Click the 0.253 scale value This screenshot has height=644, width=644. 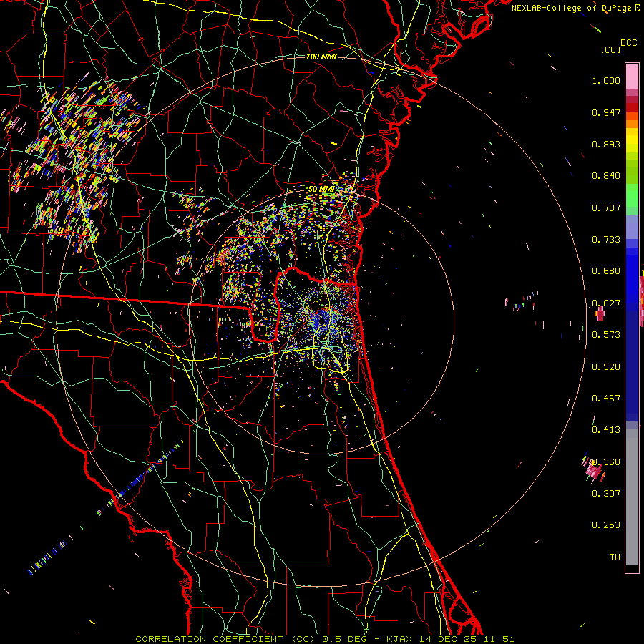(606, 525)
